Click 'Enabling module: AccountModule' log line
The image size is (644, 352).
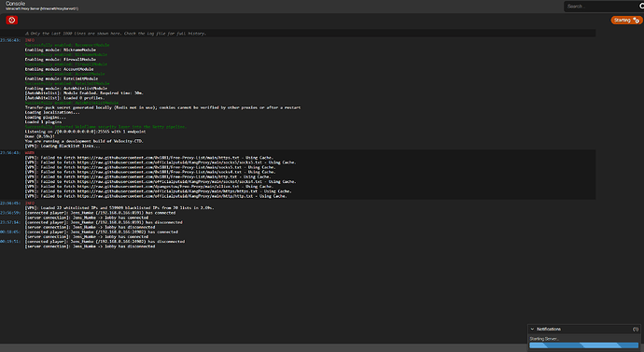[59, 69]
